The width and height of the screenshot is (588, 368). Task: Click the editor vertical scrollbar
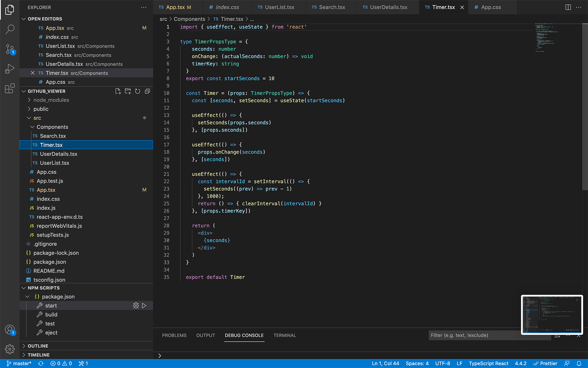(585, 106)
